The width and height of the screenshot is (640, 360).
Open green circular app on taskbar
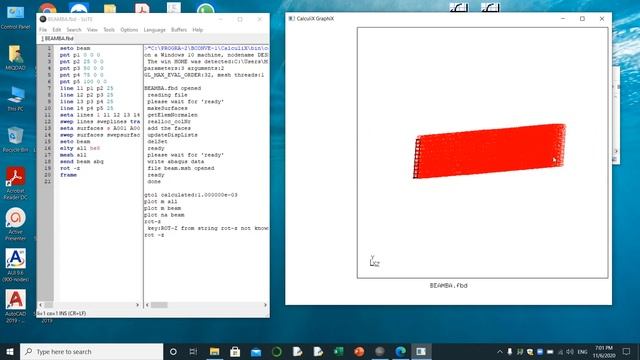(276, 351)
